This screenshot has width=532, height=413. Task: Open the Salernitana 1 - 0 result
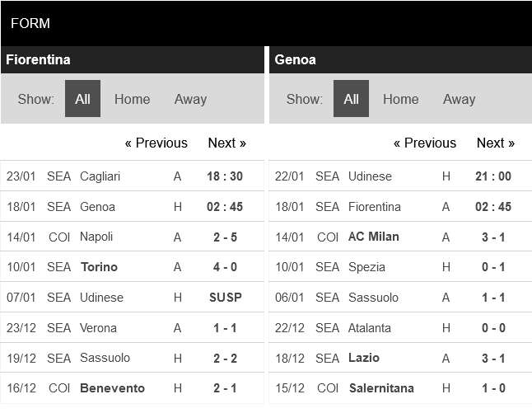(493, 388)
